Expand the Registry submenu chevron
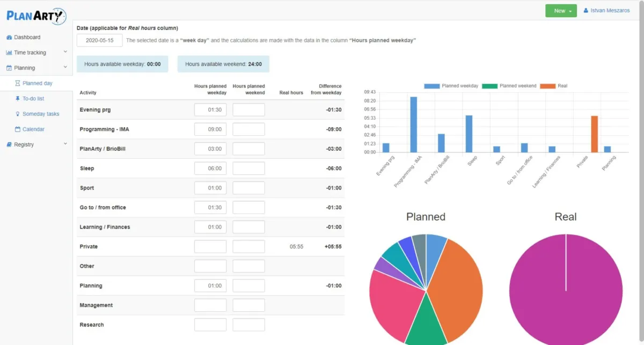644x345 pixels. 65,144
